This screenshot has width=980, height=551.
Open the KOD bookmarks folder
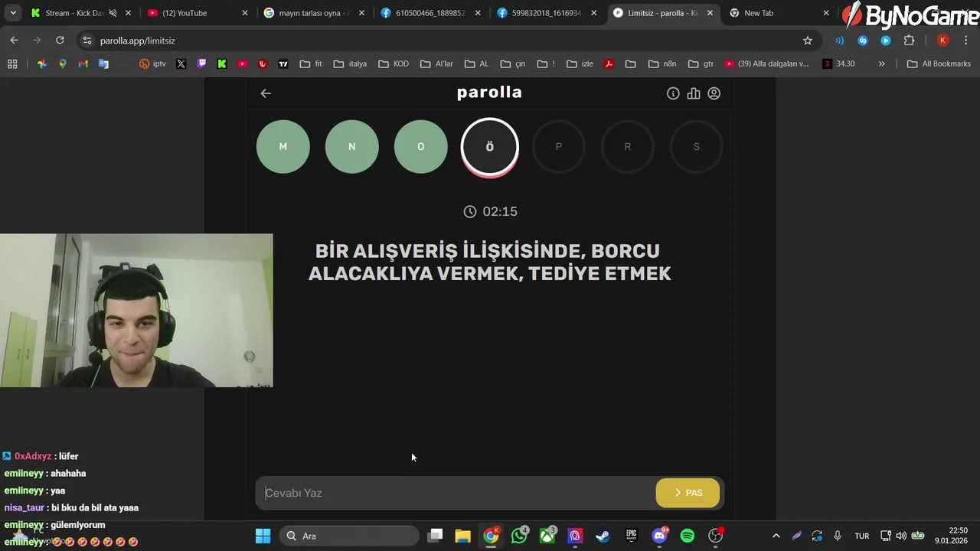pyautogui.click(x=393, y=64)
